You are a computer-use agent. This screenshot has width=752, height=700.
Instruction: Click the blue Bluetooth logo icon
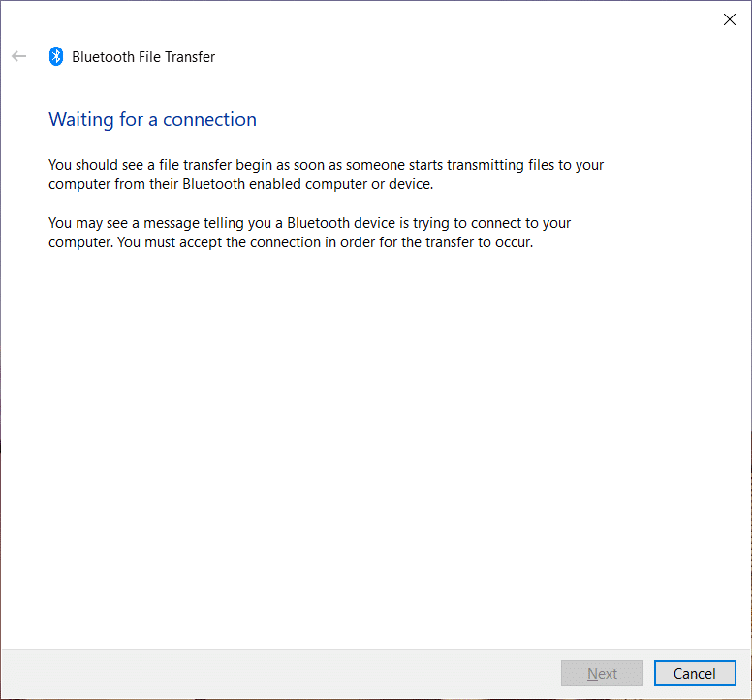tap(56, 56)
